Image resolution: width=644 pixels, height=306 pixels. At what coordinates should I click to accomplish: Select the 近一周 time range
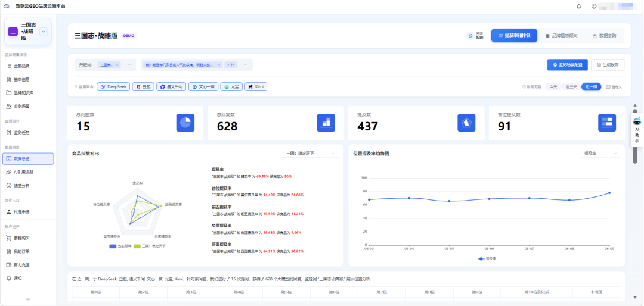pyautogui.click(x=591, y=86)
